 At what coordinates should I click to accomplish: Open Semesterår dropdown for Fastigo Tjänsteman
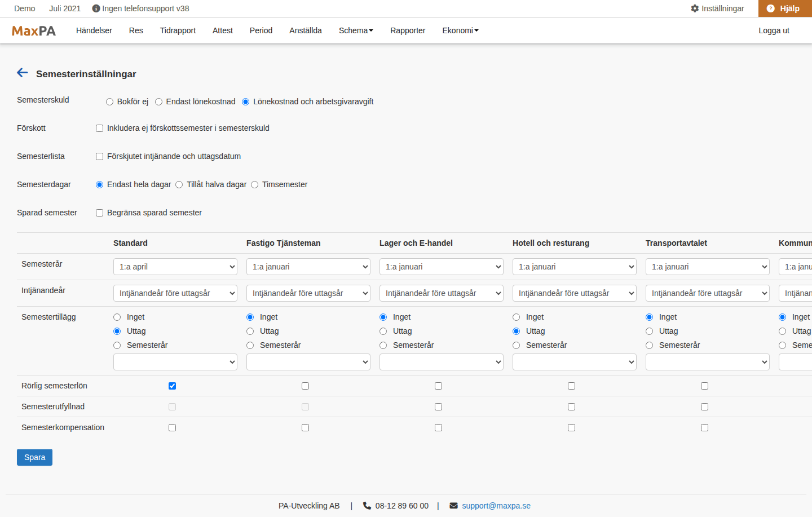pos(308,267)
